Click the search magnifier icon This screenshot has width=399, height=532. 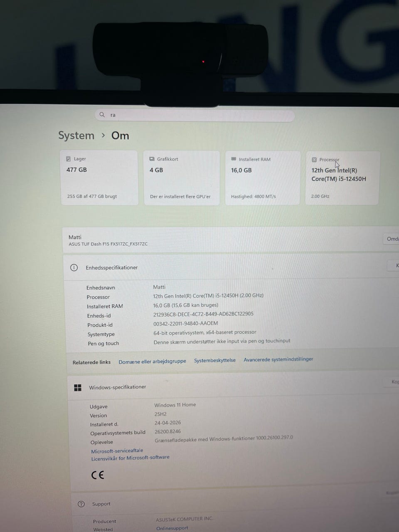coord(102,114)
